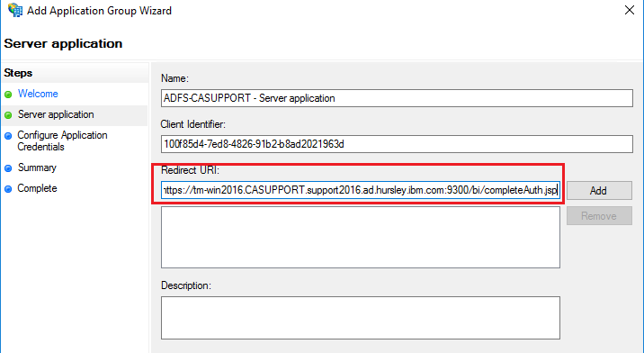Click the empty redirect URI list box

click(361, 238)
